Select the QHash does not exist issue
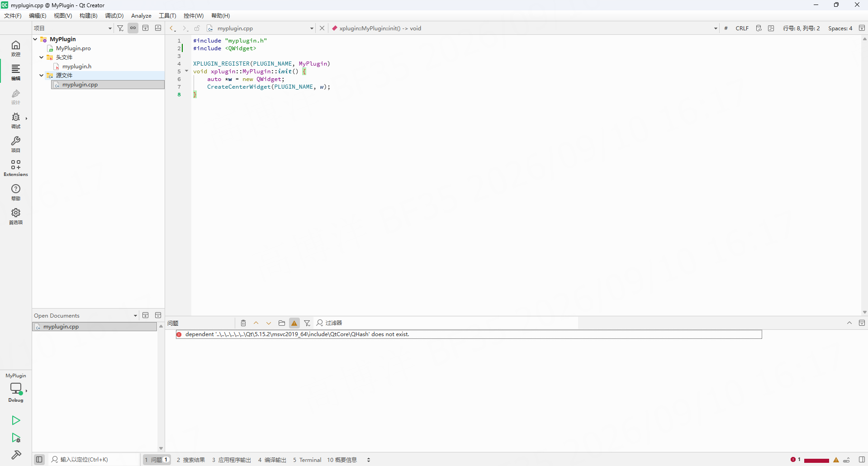Screen dimensions: 868x466 coord(469,334)
